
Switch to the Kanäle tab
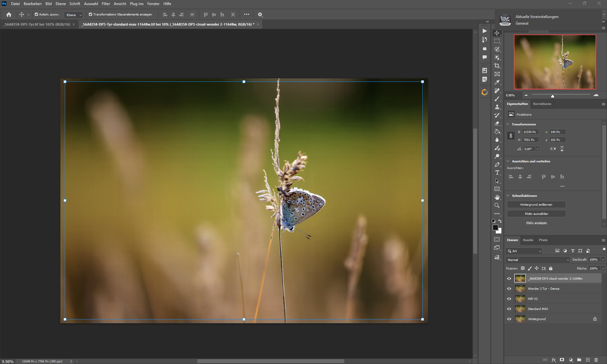pos(528,240)
